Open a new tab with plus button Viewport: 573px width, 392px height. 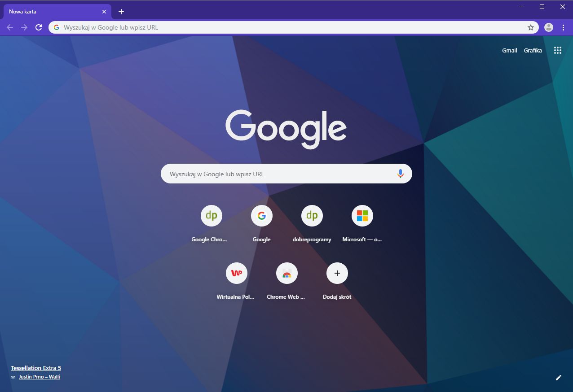(121, 12)
